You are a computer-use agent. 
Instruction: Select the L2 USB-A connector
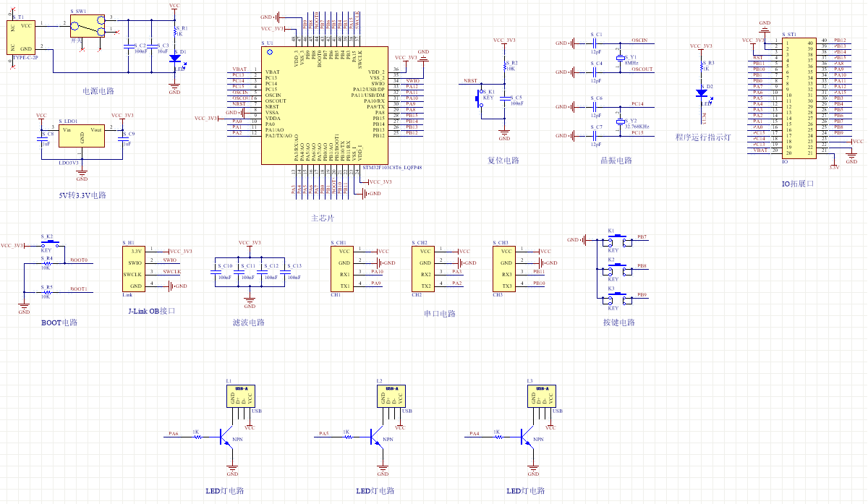[x=392, y=396]
